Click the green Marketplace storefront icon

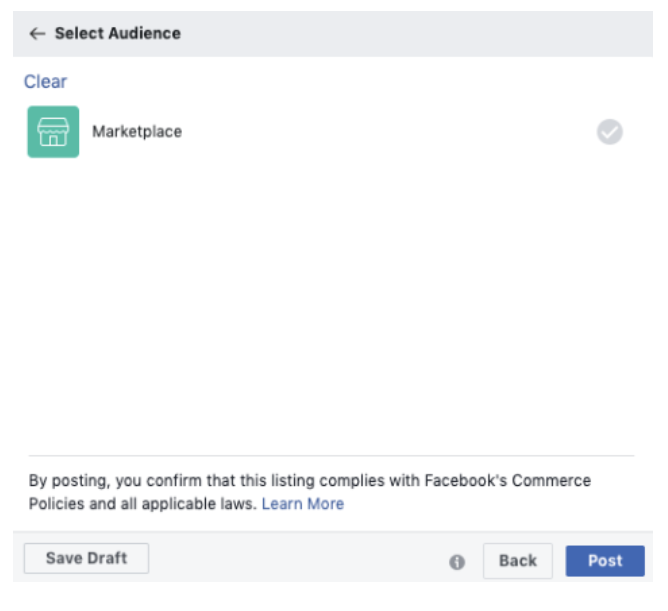(x=53, y=132)
